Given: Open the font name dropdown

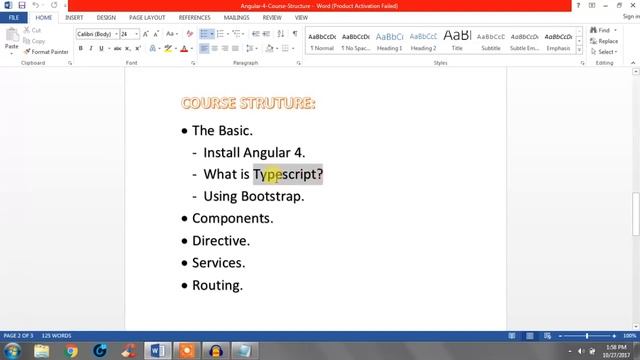Looking at the screenshot, I should tap(116, 34).
